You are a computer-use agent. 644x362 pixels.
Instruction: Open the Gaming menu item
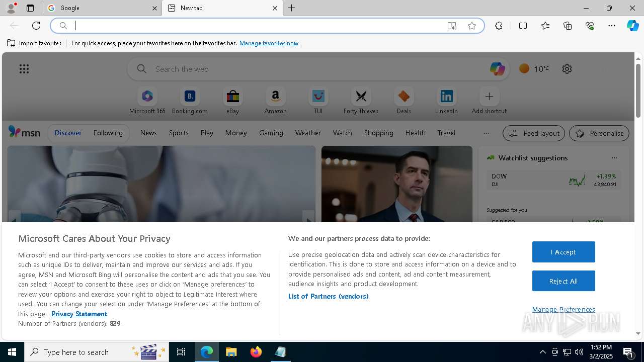(271, 133)
